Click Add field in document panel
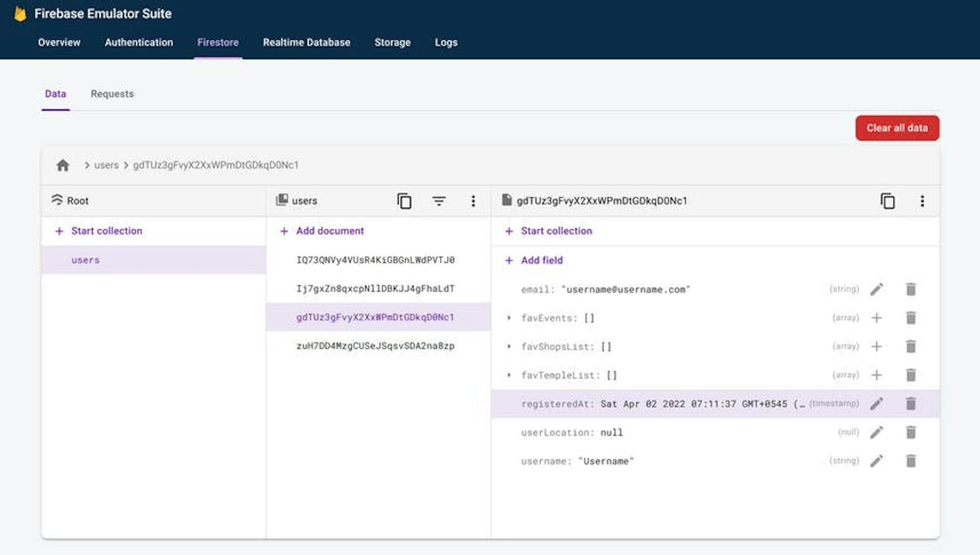The width and height of the screenshot is (980, 555). (x=534, y=260)
